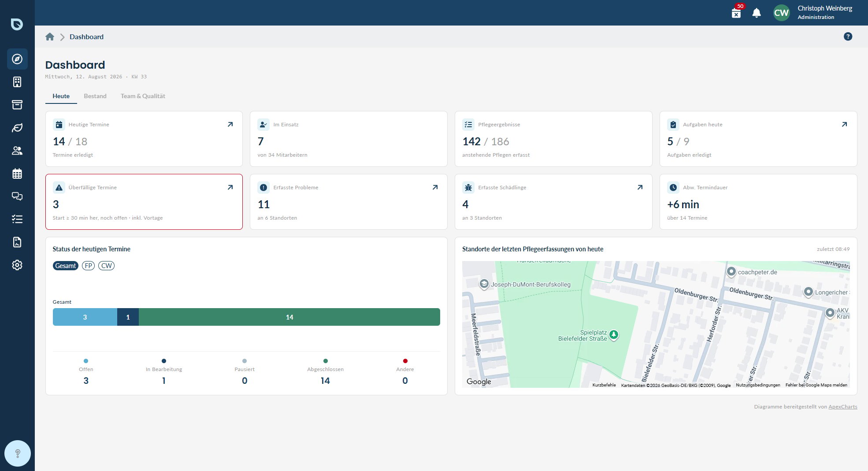Open Erfasste Schädlinge card arrow link

pyautogui.click(x=640, y=188)
